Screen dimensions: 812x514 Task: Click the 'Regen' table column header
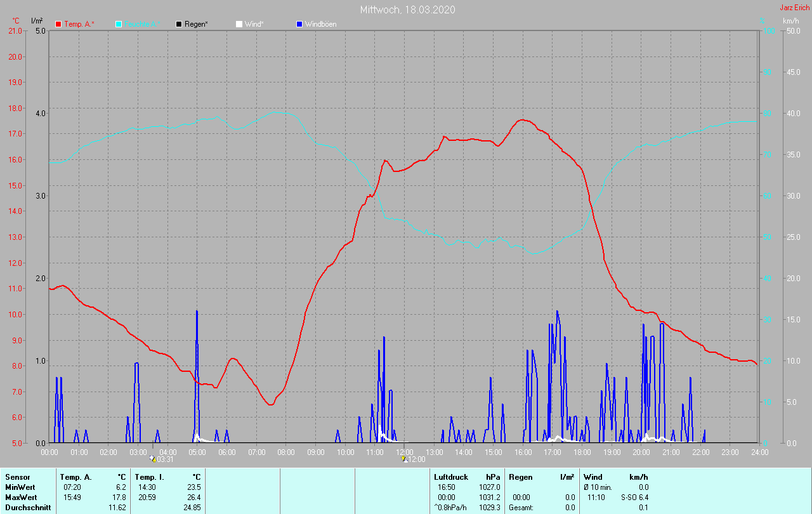coord(520,477)
